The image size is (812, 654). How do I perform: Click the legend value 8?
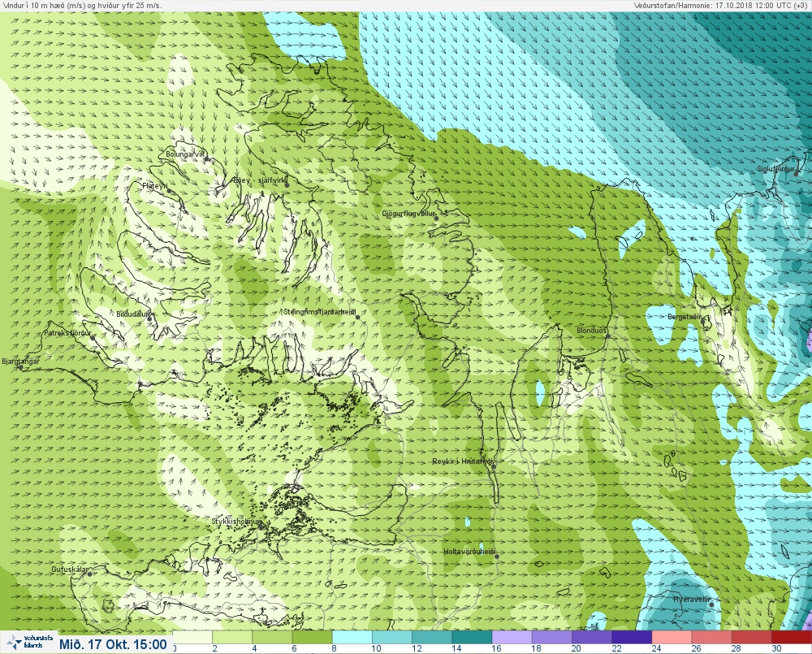pyautogui.click(x=334, y=648)
